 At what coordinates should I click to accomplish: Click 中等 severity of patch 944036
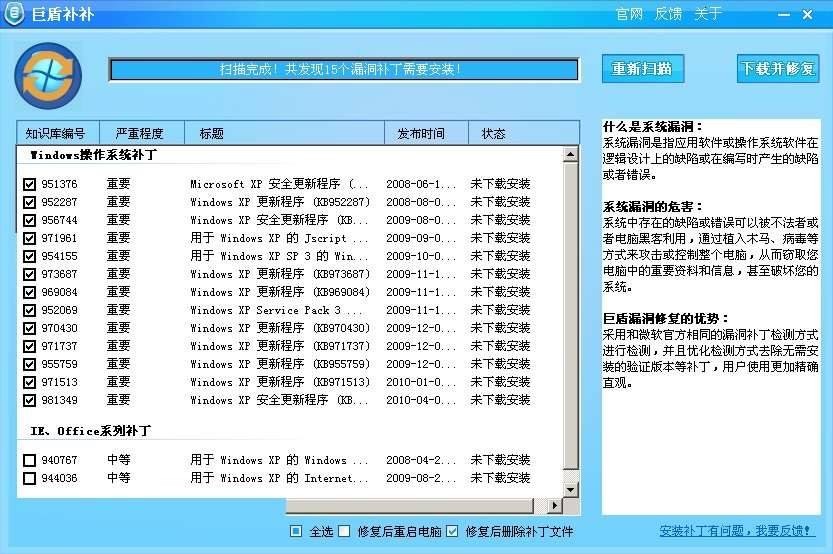click(119, 479)
